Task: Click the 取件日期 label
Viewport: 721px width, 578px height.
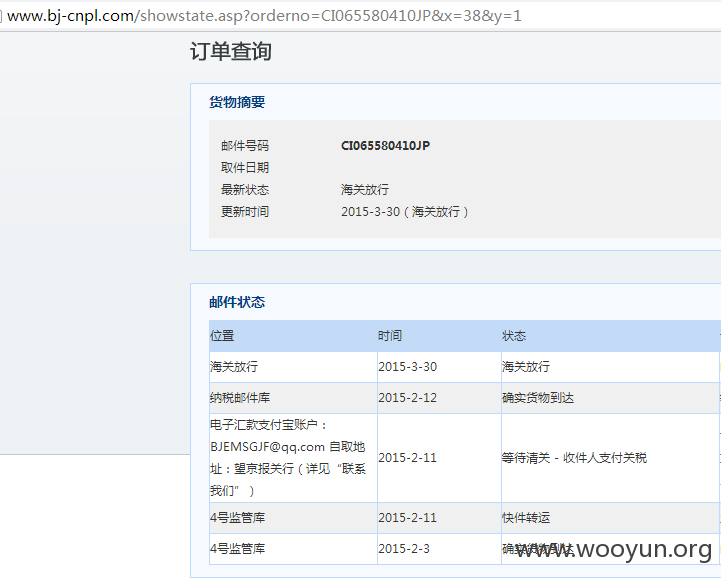Action: [245, 167]
